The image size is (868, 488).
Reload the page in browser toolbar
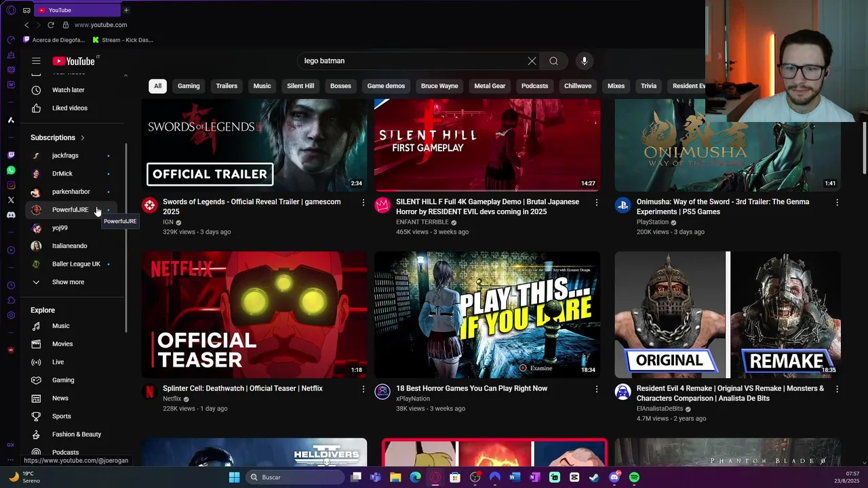(x=50, y=25)
